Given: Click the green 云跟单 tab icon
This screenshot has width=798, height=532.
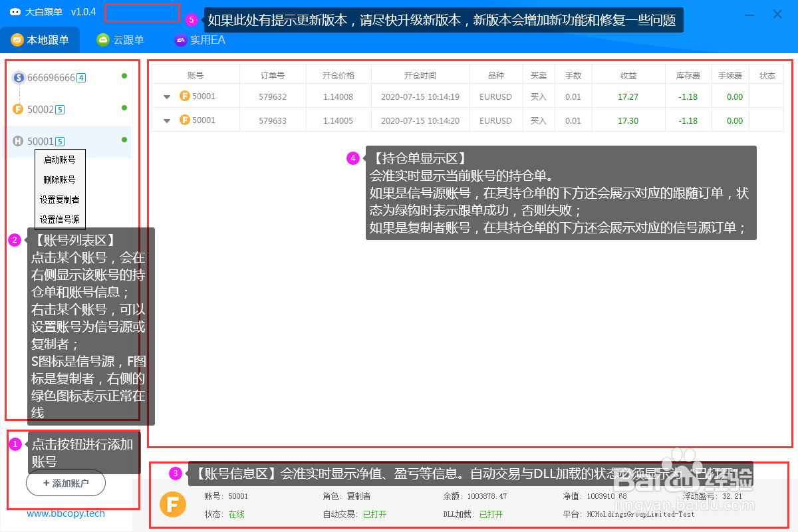Looking at the screenshot, I should pos(102,40).
